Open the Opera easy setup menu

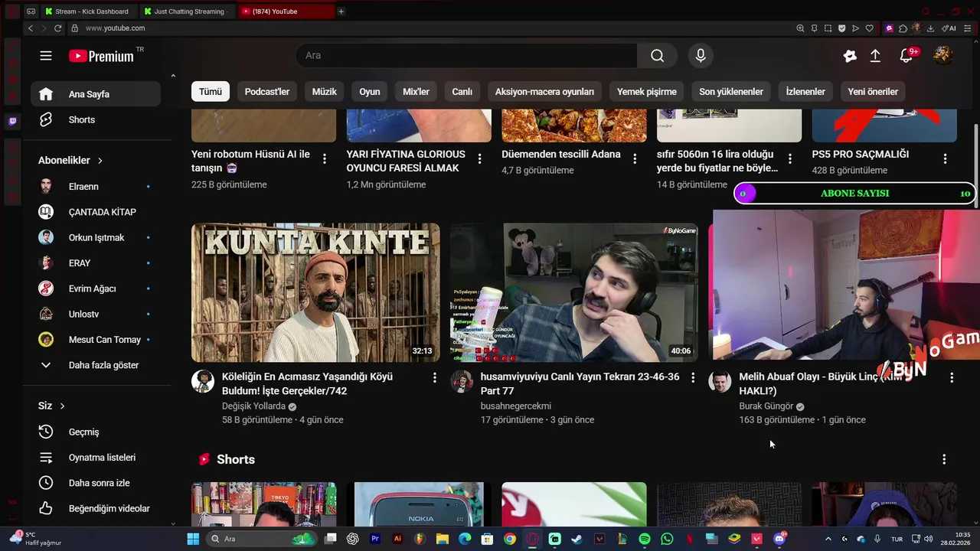[969, 28]
